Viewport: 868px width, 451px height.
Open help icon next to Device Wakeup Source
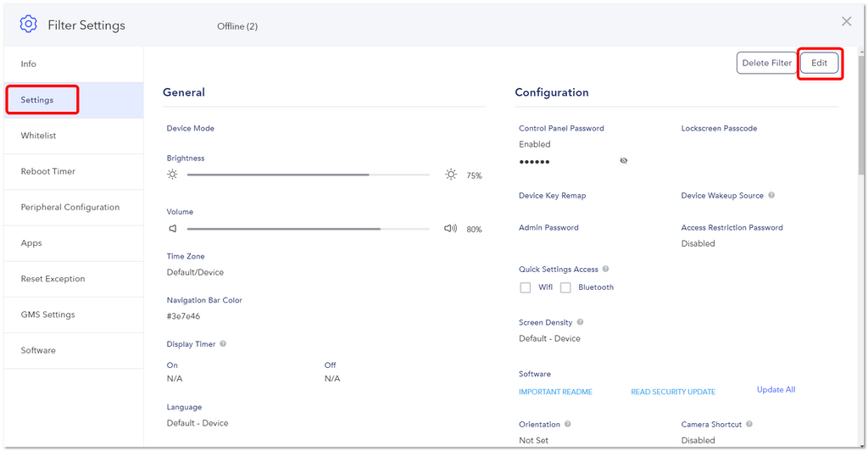(x=771, y=195)
